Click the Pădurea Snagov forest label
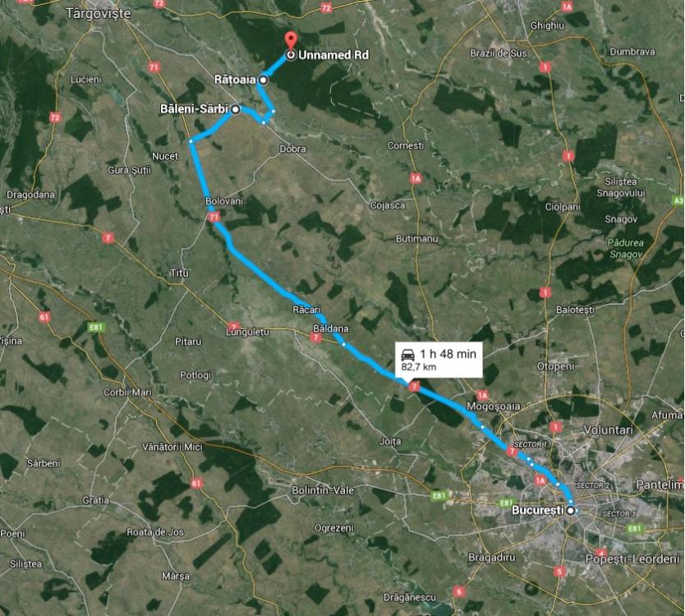 (626, 248)
